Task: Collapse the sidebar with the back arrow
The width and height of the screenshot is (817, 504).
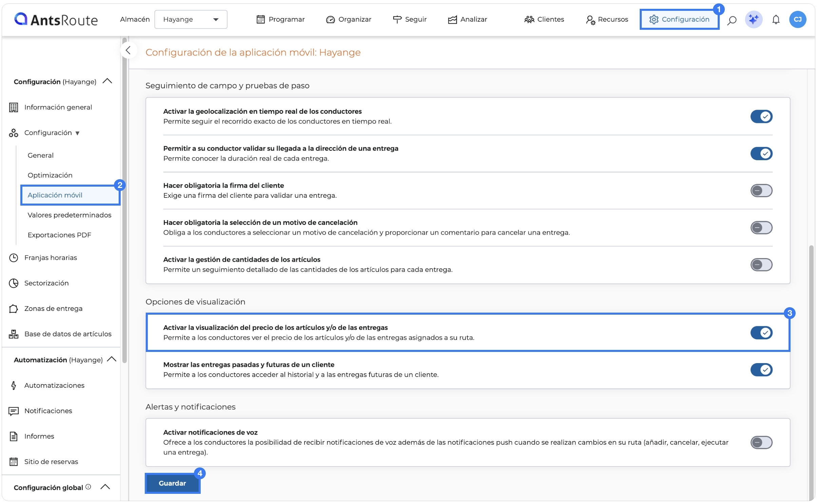Action: coord(128,50)
